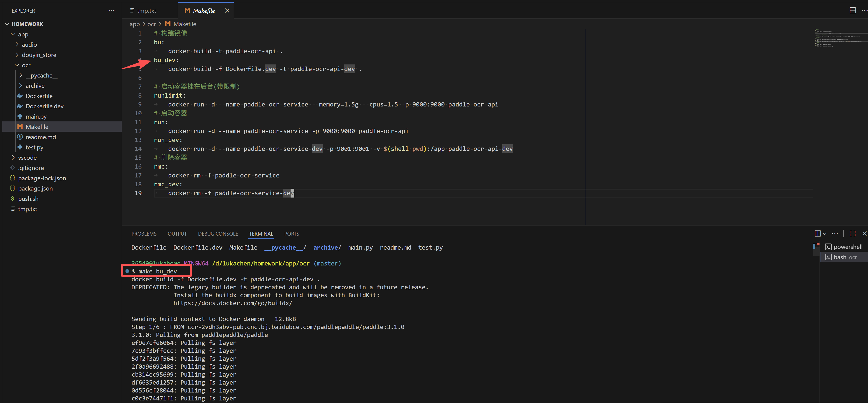
Task: Click the Makefile M icon in Explorer
Action: (20, 127)
